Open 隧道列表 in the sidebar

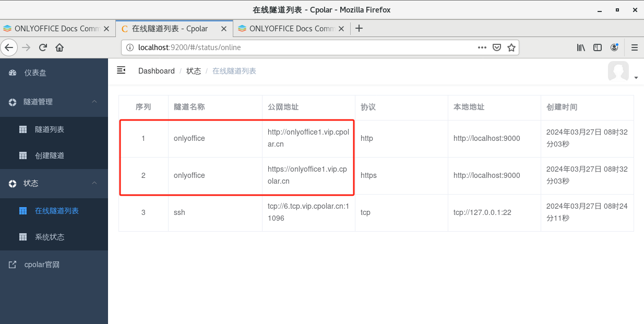[54, 129]
